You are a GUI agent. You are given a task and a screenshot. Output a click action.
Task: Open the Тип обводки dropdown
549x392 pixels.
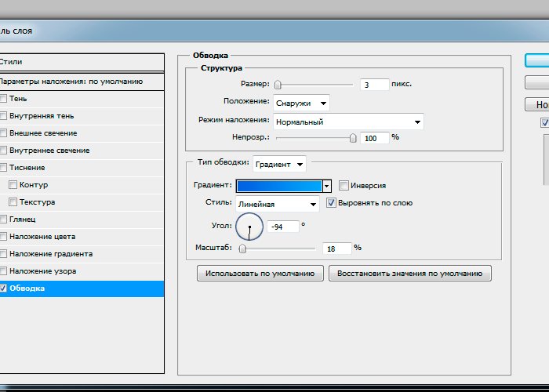(x=279, y=165)
